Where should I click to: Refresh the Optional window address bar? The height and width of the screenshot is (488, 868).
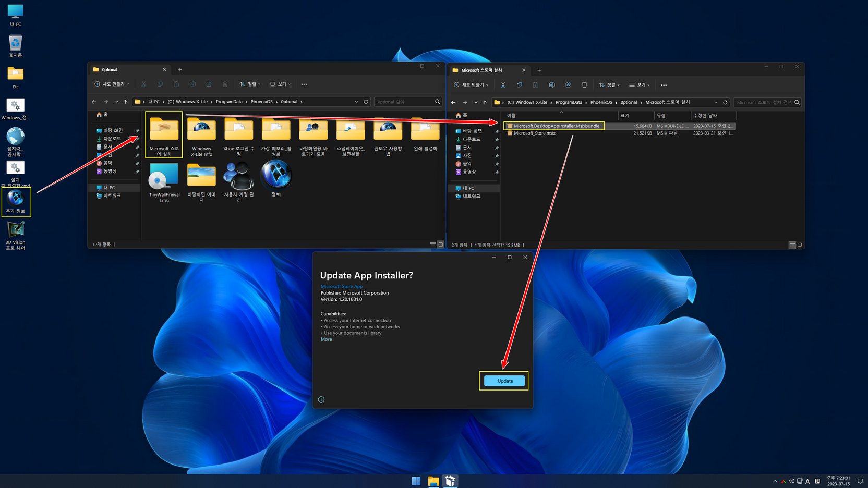click(366, 102)
